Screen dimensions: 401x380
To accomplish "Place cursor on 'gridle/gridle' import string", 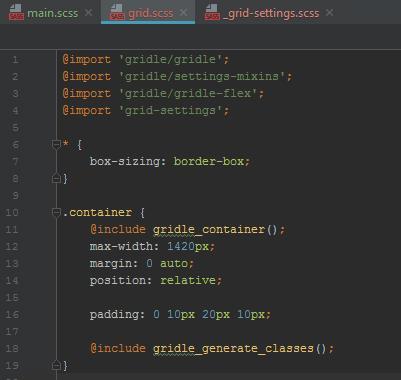I will (171, 60).
